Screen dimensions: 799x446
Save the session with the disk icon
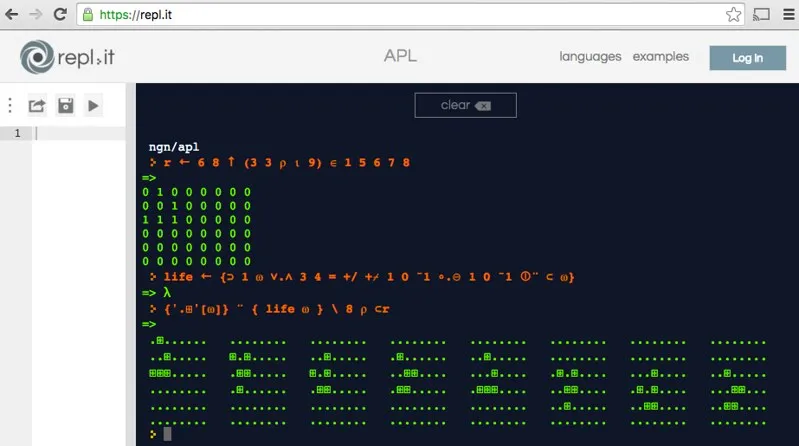[65, 106]
